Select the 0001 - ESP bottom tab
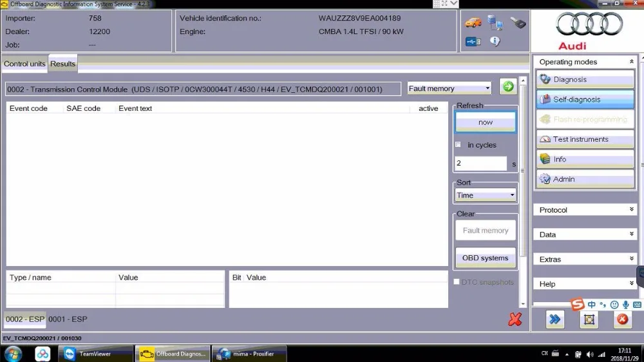 68,319
